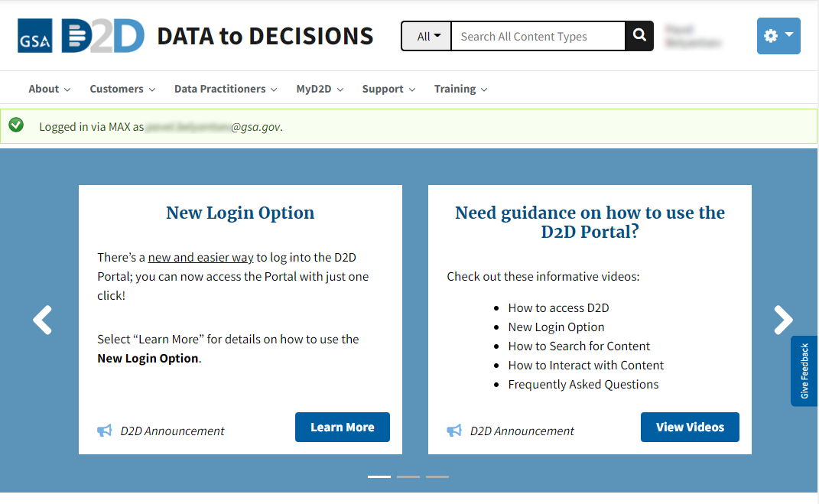Open the MyD2D menu
819x504 pixels.
(320, 89)
